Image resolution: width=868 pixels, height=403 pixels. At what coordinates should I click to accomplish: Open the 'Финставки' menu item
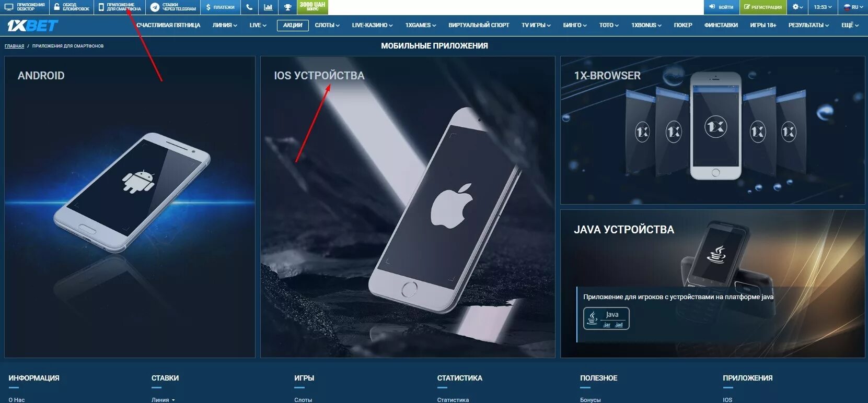(721, 25)
